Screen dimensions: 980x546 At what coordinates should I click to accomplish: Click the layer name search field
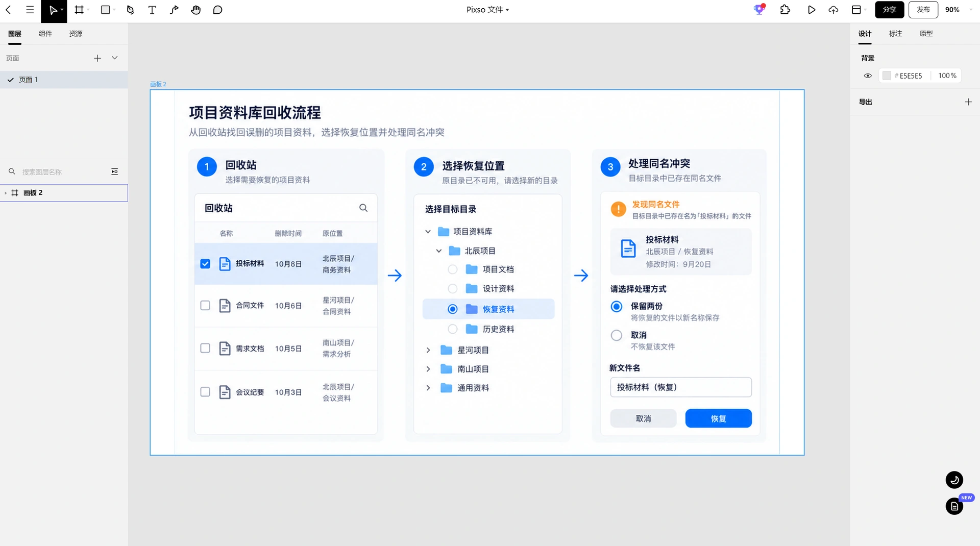[x=64, y=172]
